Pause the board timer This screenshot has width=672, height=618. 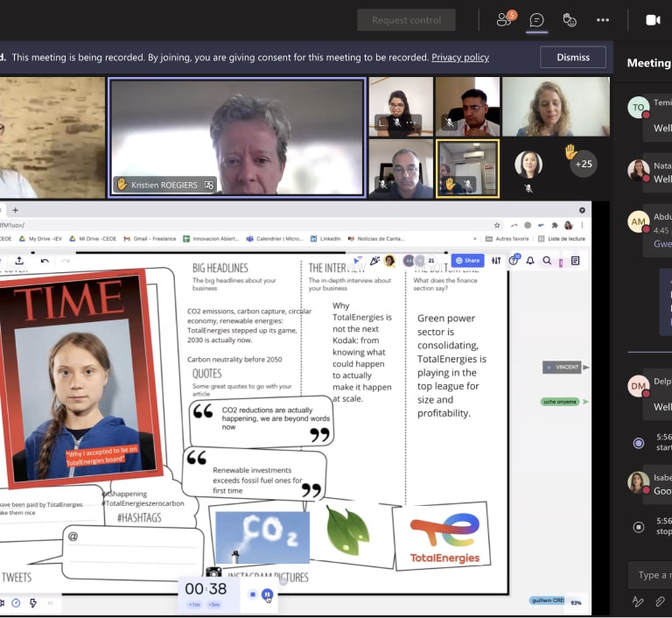coord(267,594)
